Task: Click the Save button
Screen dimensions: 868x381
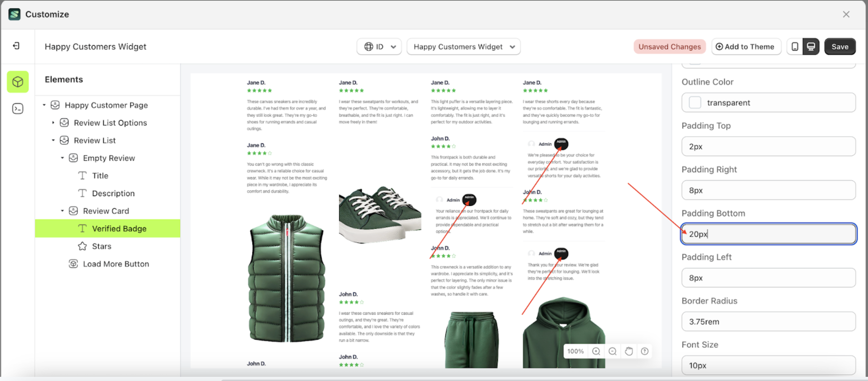Action: [840, 46]
